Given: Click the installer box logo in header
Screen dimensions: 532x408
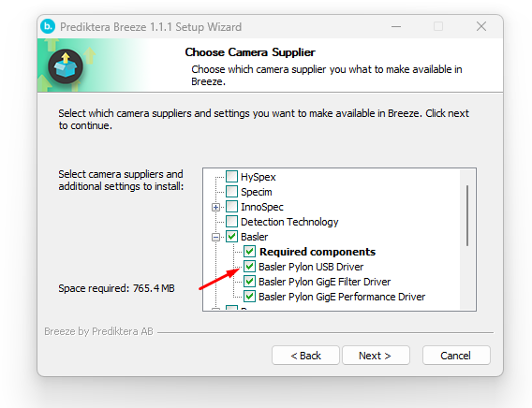Looking at the screenshot, I should [66, 66].
